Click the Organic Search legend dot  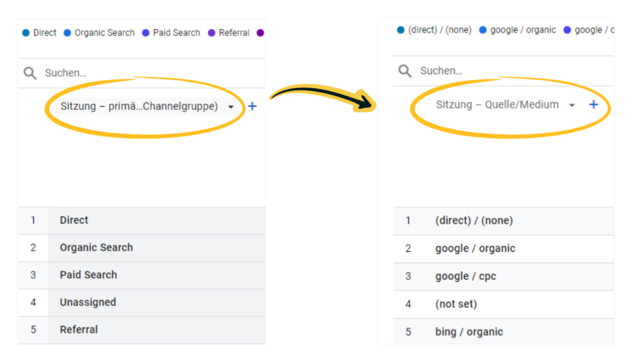[67, 33]
